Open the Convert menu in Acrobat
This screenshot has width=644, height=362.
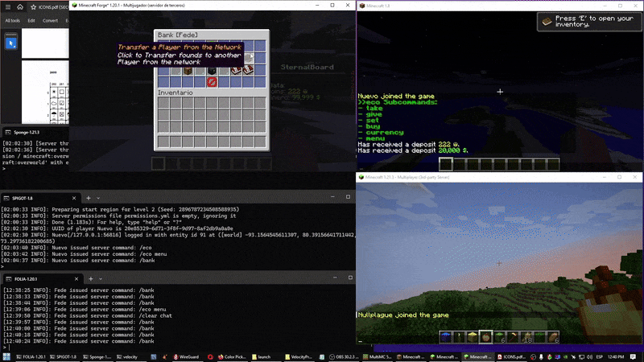(51, 20)
